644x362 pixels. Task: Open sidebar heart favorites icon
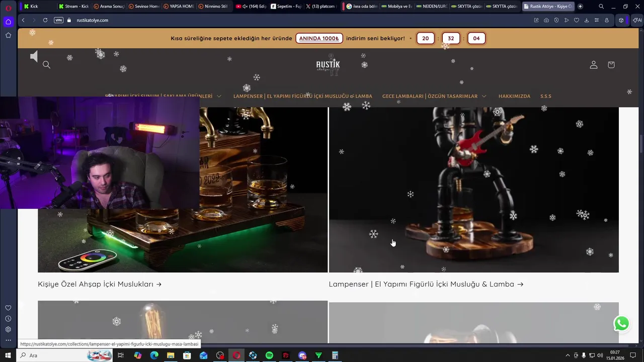(8, 308)
